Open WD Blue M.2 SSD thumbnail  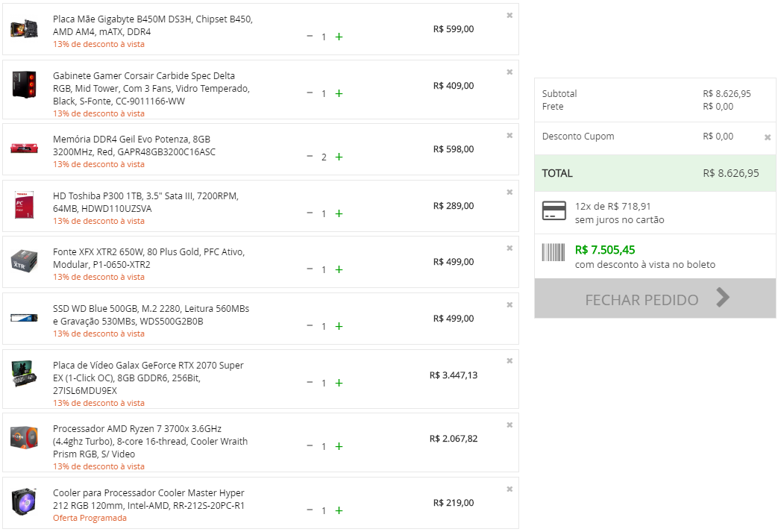pyautogui.click(x=24, y=318)
